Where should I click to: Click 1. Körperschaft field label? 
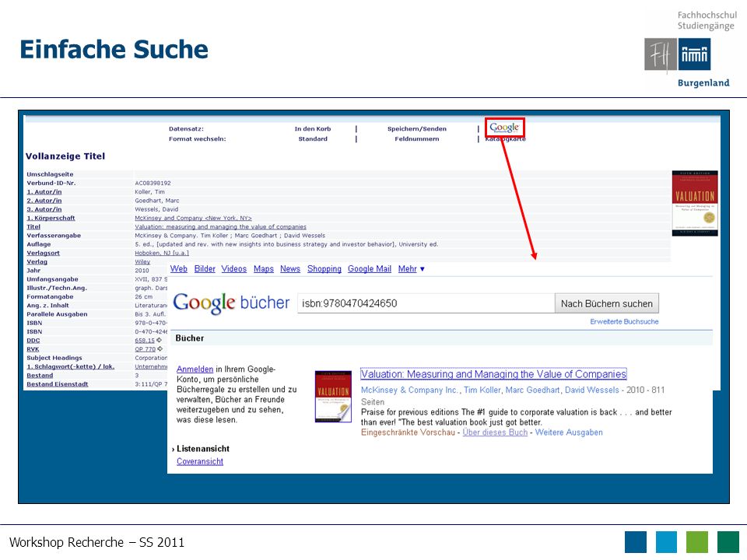(51, 218)
